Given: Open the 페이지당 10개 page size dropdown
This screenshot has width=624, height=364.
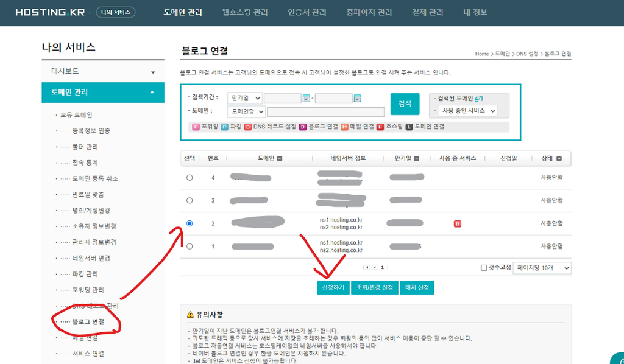Looking at the screenshot, I should [x=542, y=268].
